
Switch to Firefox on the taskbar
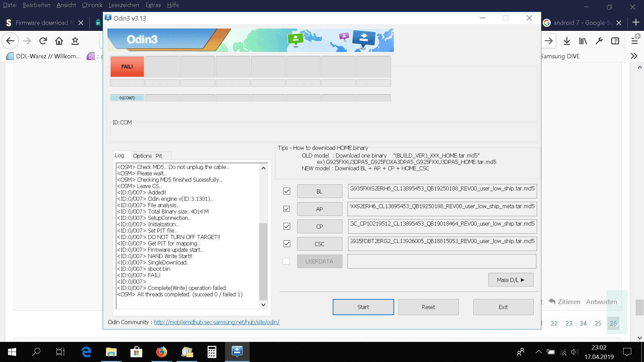pyautogui.click(x=161, y=352)
